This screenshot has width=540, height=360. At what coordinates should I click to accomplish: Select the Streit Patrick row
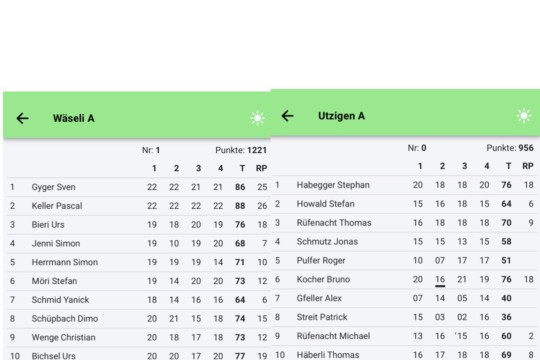tap(405, 317)
